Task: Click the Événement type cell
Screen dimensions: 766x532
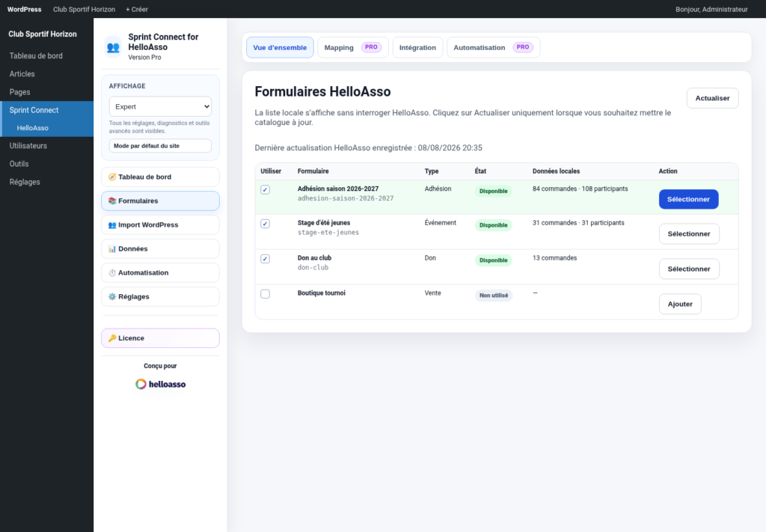Action: tap(440, 223)
